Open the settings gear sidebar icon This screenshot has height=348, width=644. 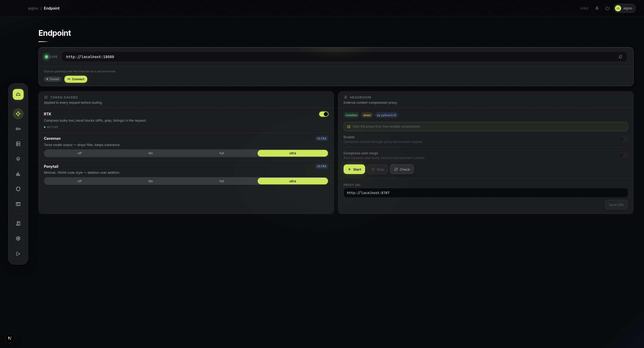click(x=18, y=239)
